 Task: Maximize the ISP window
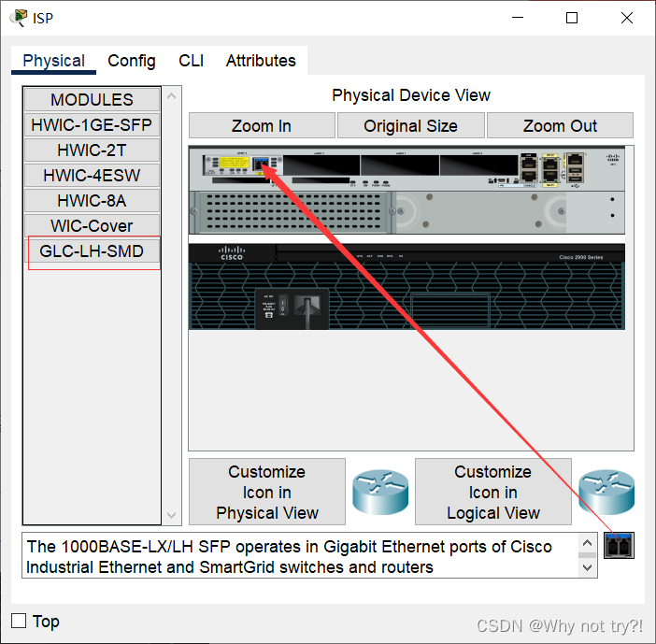[572, 18]
